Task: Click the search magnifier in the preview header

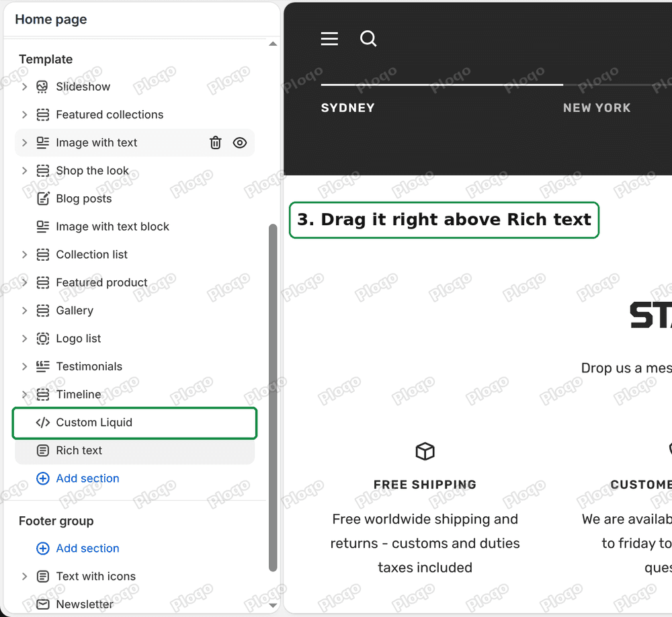Action: 368,38
